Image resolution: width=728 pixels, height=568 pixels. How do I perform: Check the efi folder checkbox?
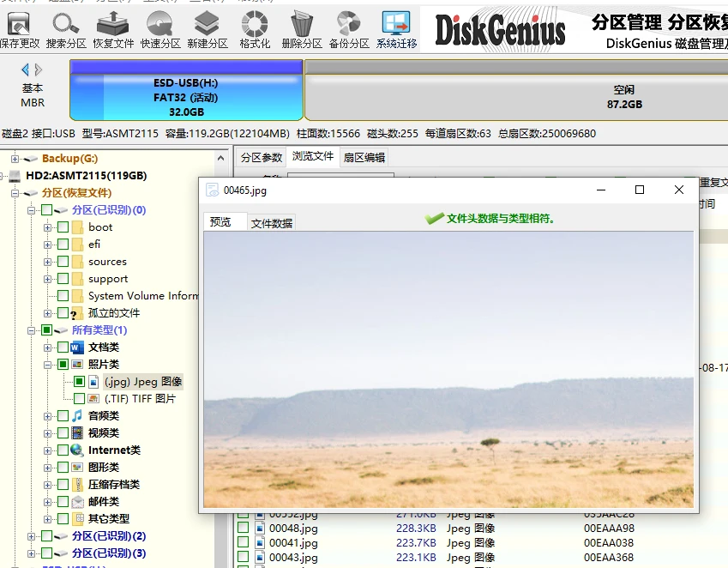pos(63,245)
